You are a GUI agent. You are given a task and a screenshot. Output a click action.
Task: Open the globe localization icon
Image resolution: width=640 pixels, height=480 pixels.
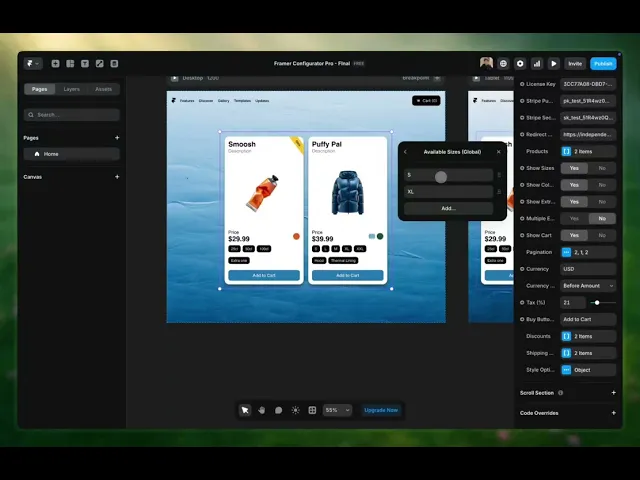(x=503, y=64)
